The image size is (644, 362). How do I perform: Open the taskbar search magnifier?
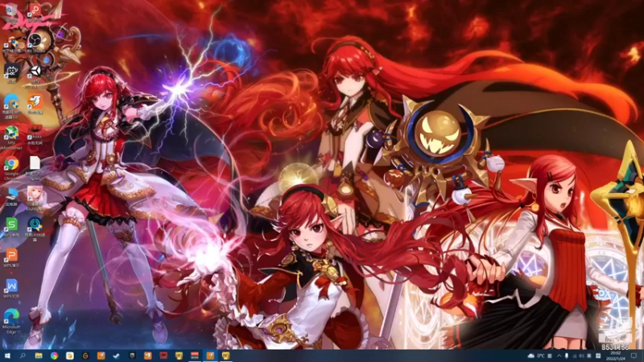(23, 356)
